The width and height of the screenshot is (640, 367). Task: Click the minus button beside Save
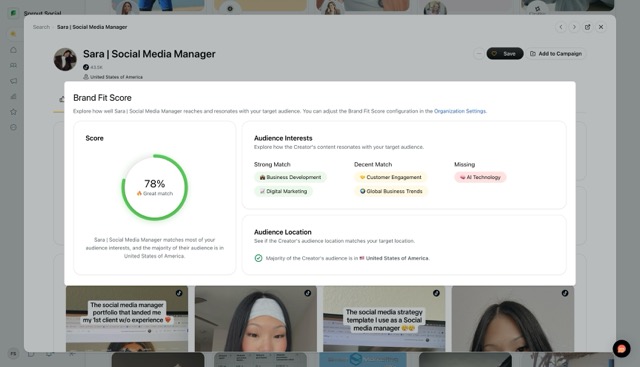pos(479,53)
